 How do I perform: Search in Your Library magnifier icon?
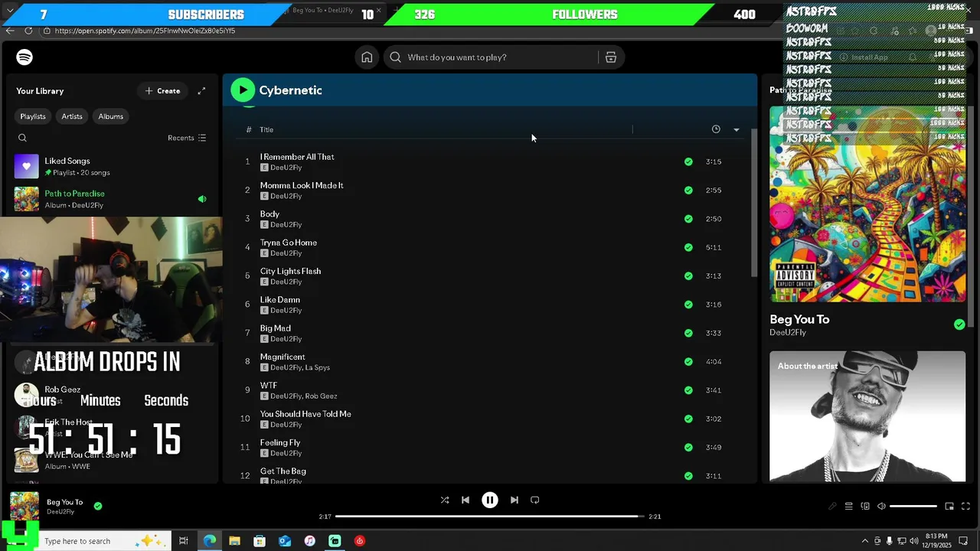pyautogui.click(x=22, y=138)
